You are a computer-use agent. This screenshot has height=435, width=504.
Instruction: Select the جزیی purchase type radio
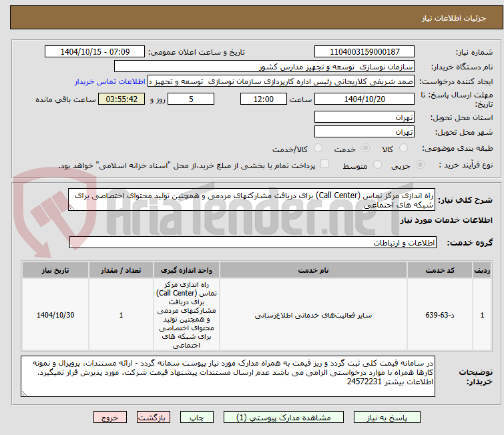[x=420, y=165]
